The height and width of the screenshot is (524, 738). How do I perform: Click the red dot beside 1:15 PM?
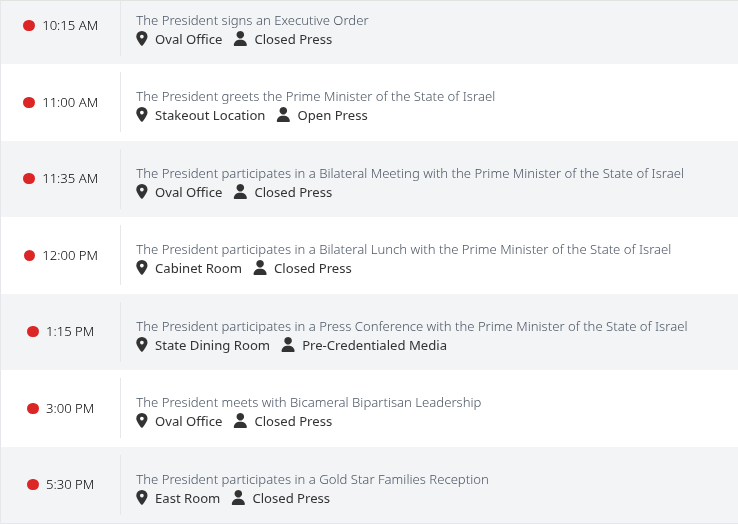pyautogui.click(x=33, y=331)
